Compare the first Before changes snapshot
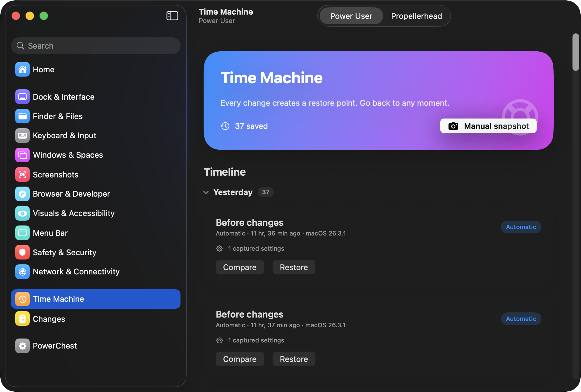 pyautogui.click(x=239, y=267)
